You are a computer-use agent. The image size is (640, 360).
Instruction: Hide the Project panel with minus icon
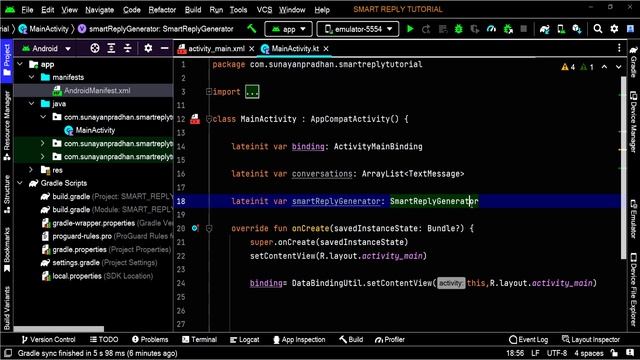click(164, 49)
